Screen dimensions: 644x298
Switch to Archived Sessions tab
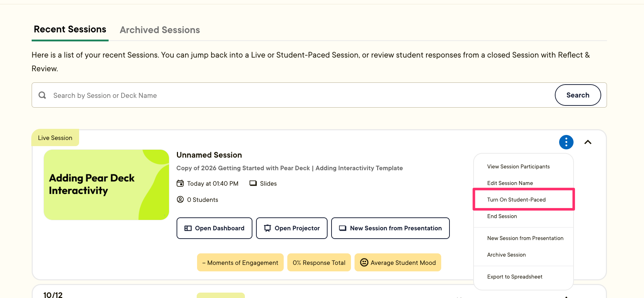point(160,30)
